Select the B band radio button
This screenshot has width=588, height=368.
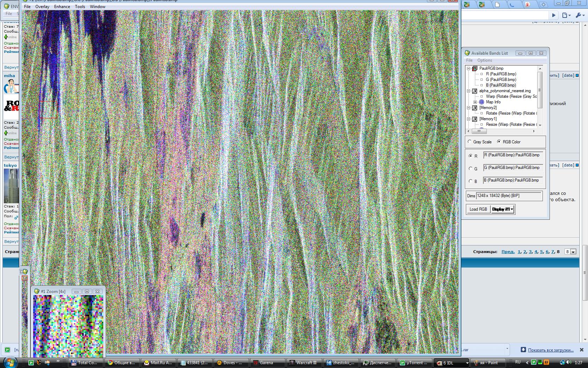470,181
